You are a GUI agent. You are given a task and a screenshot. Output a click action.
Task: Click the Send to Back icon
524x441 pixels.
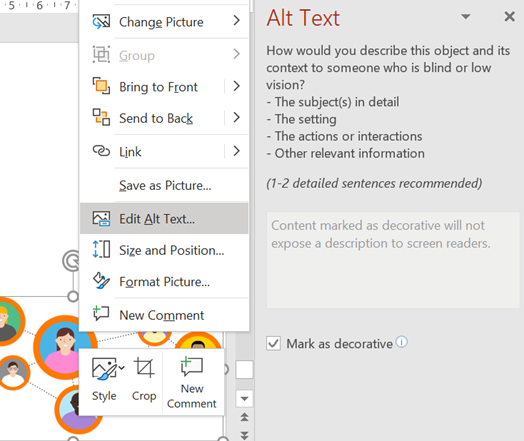101,117
